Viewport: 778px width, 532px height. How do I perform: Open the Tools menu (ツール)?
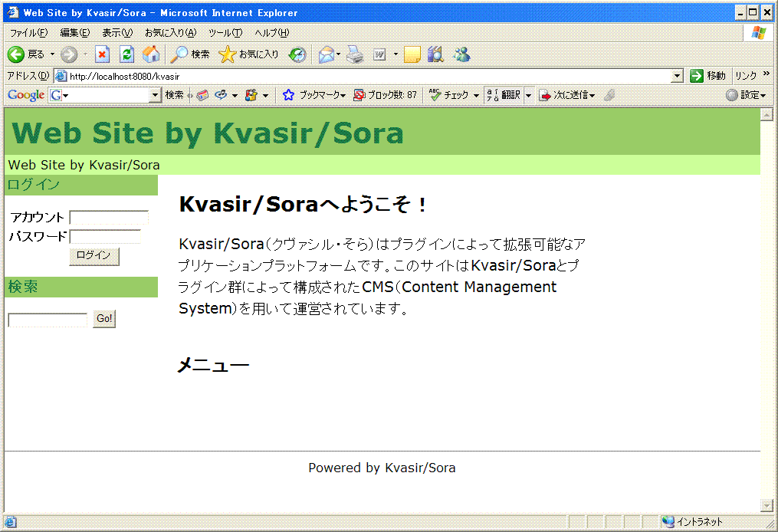click(x=225, y=33)
